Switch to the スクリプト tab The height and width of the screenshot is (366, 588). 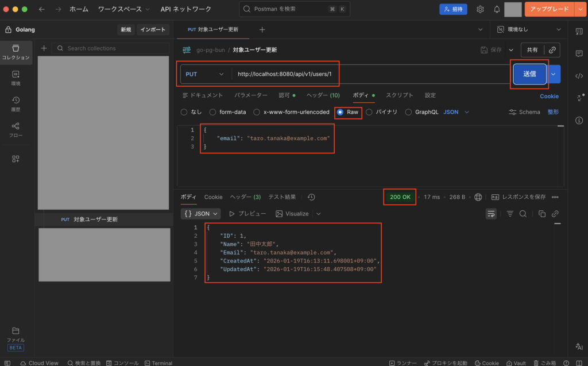(x=399, y=95)
